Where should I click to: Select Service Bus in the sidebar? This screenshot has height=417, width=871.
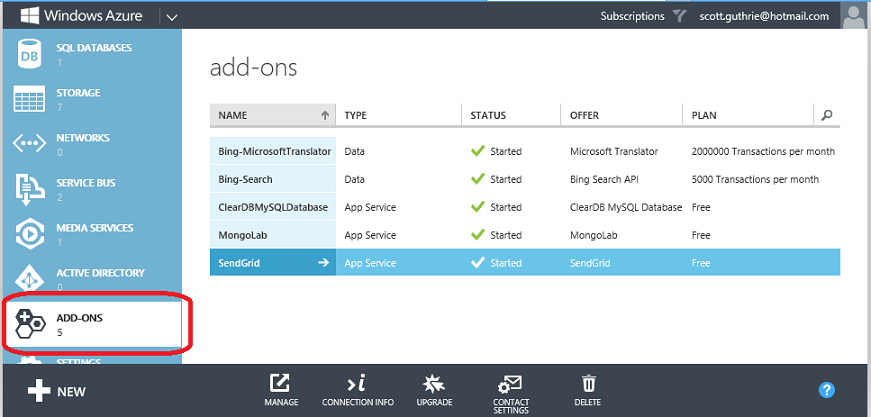pos(92,189)
